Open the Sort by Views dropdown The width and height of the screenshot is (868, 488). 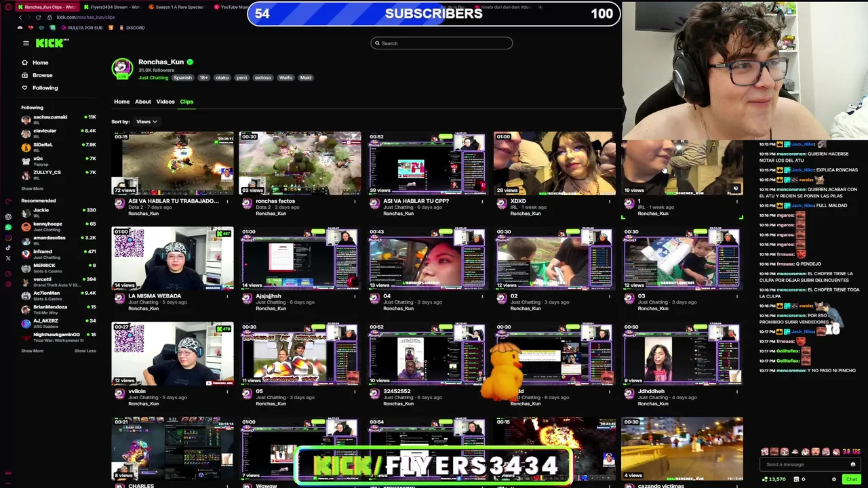point(146,122)
